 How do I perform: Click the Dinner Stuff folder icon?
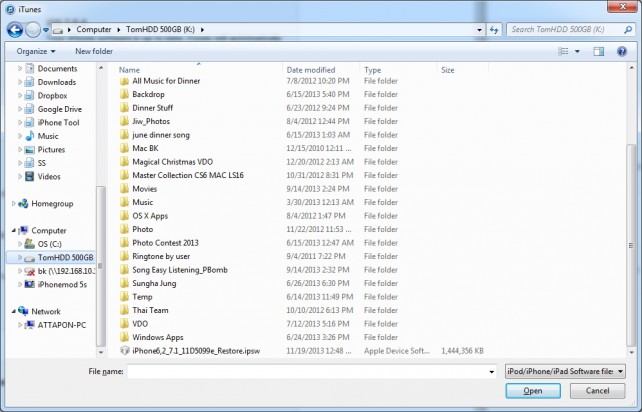pyautogui.click(x=124, y=108)
